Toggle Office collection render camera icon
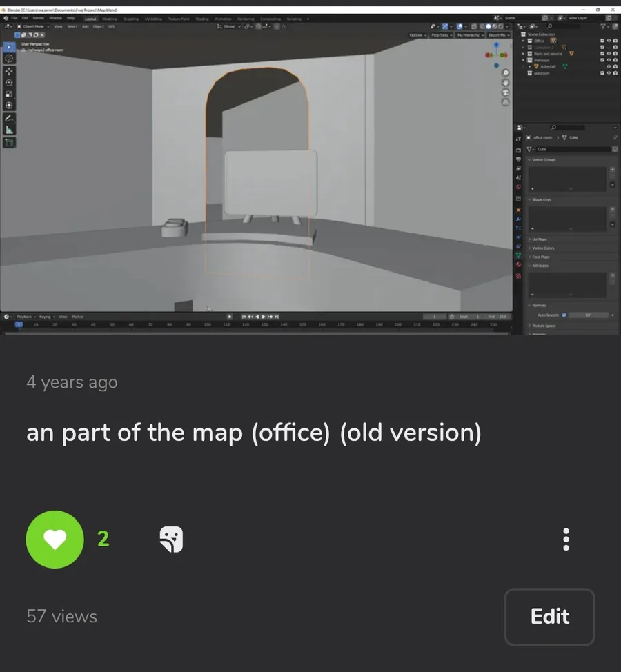 (615, 41)
